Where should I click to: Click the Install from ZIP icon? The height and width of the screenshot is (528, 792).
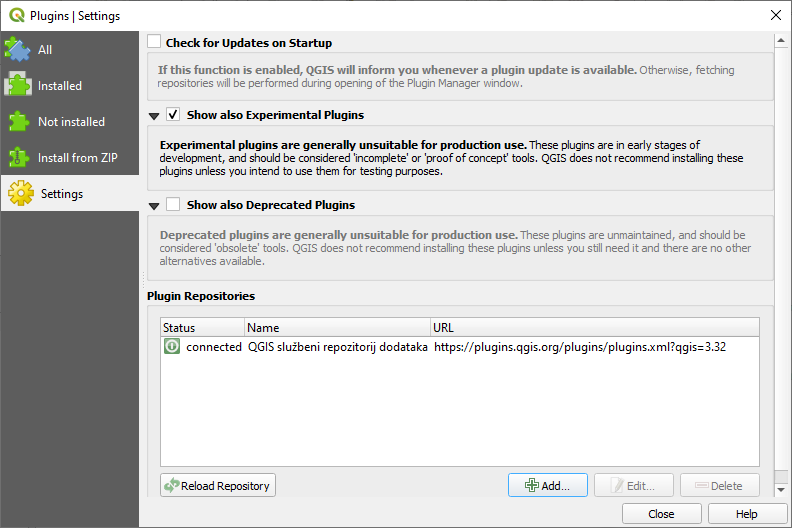[x=17, y=157]
